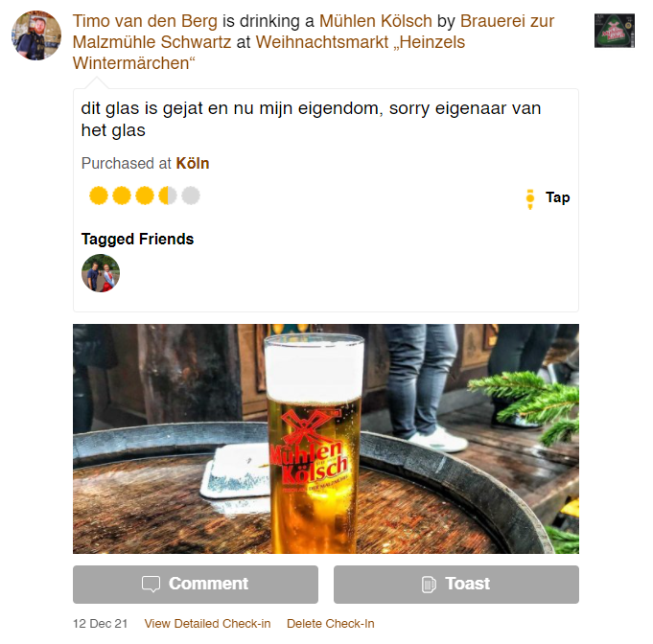
Task: Open Weihnachtsmarkt Heinzels Wintermärchen venue link
Action: tap(268, 53)
